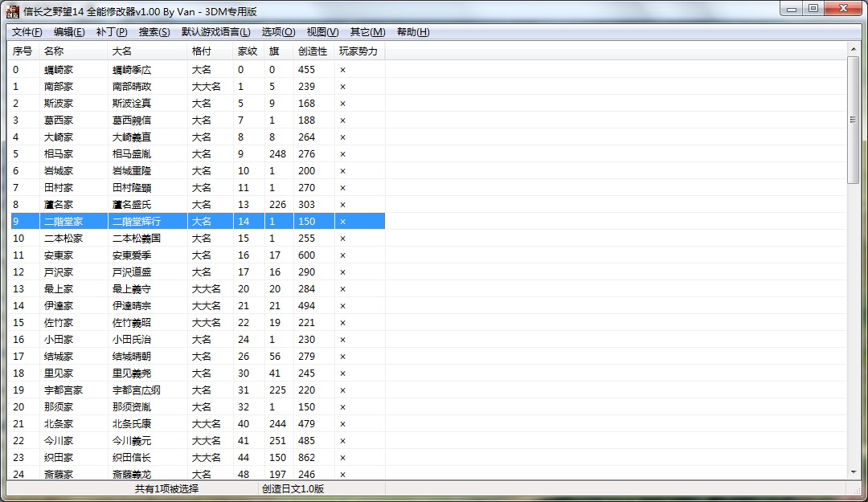Sort by the 序号 column header
868x502 pixels.
25,51
